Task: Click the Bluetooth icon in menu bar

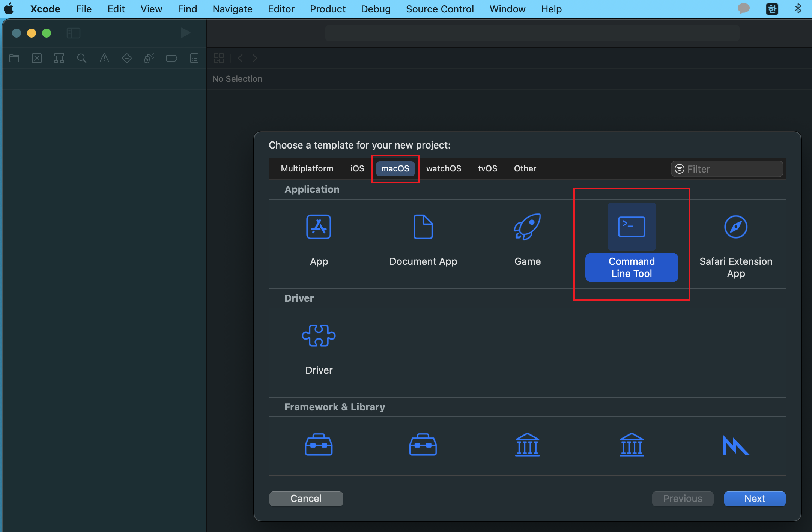Action: coord(798,9)
